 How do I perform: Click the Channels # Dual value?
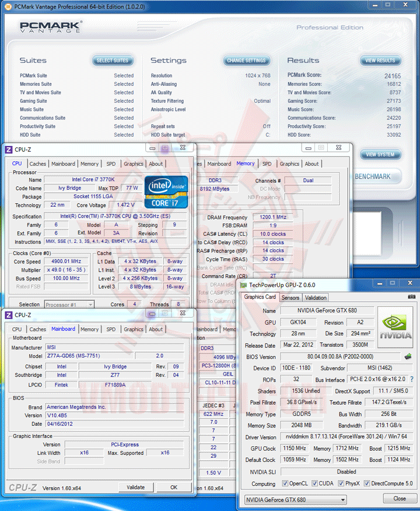pyautogui.click(x=308, y=180)
